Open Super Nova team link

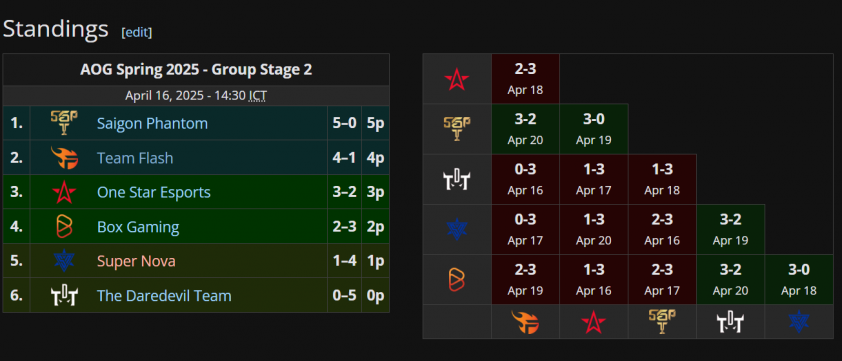(136, 261)
